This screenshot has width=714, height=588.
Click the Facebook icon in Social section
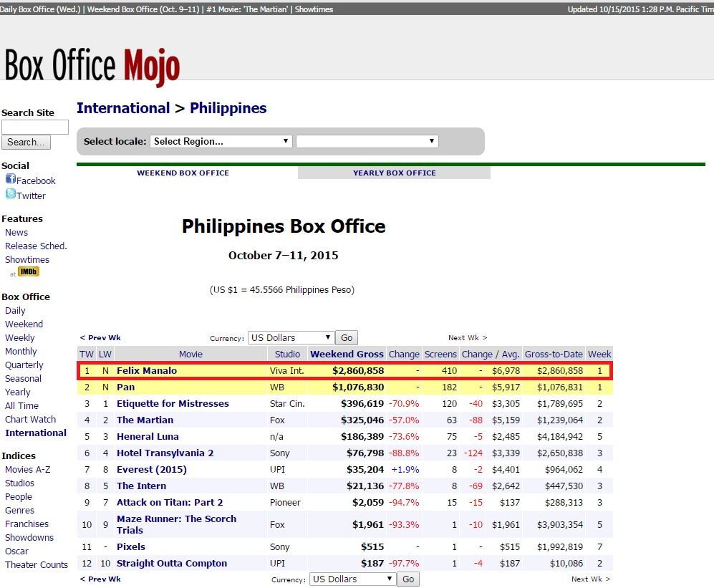point(10,180)
